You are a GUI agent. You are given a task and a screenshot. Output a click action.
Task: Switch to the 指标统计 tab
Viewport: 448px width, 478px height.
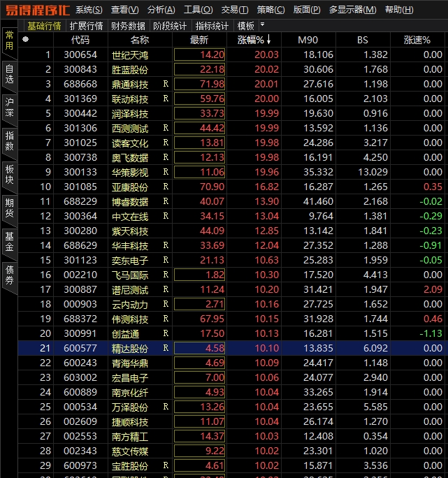click(212, 26)
